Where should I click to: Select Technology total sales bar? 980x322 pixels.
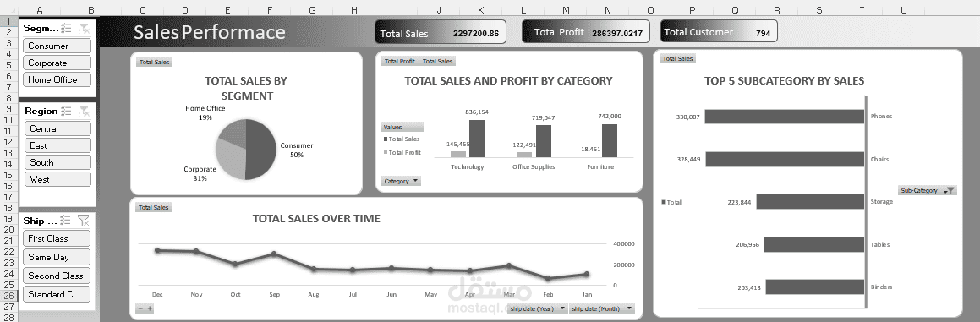[x=477, y=138]
